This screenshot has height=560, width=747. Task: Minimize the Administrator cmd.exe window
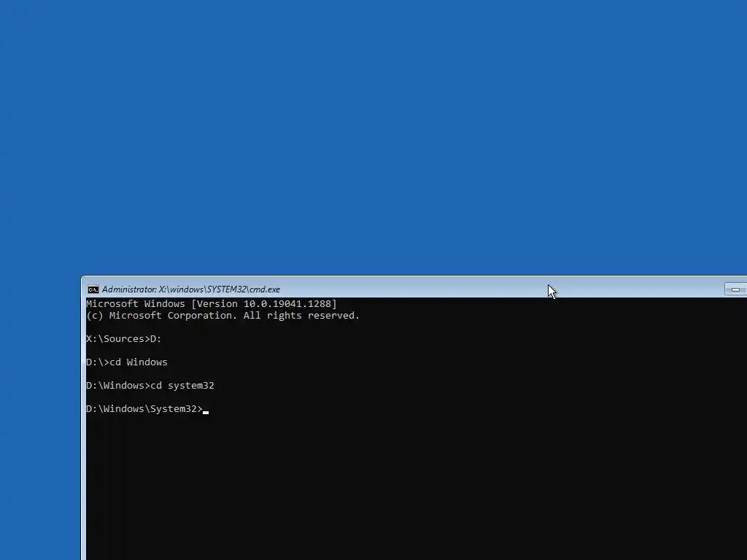[735, 289]
